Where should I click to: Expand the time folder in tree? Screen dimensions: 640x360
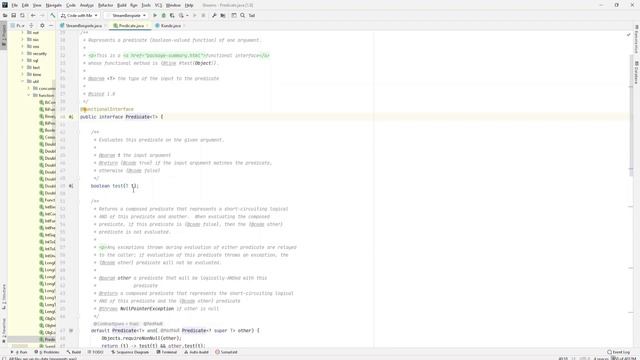coord(23,74)
